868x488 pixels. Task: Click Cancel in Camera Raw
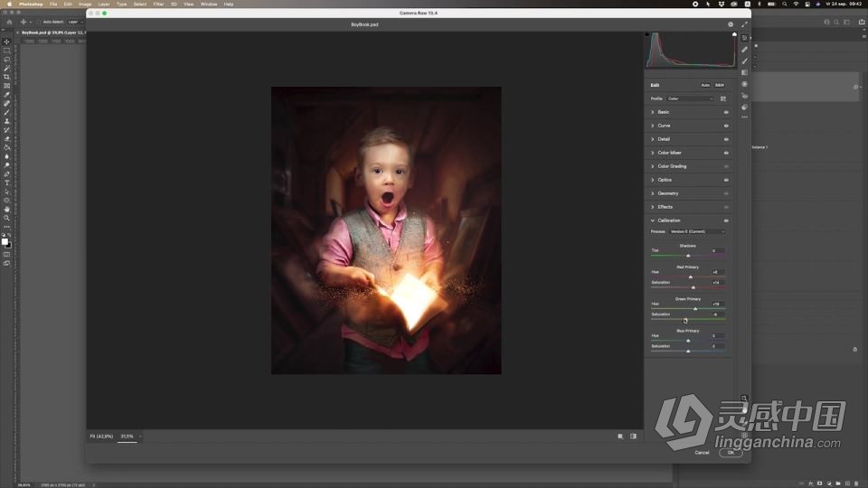pos(702,453)
